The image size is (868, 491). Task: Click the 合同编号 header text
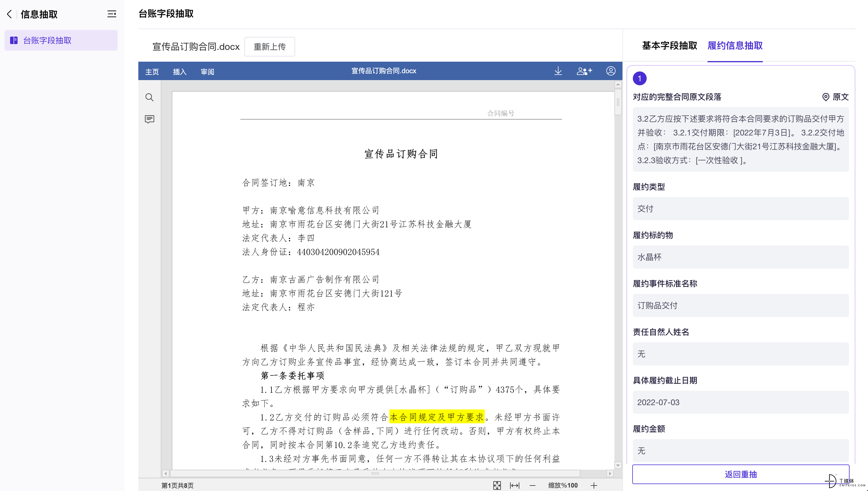[x=501, y=113]
